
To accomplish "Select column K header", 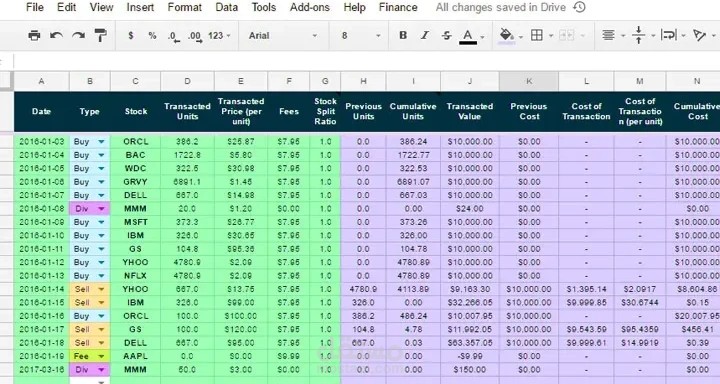I will pos(529,81).
